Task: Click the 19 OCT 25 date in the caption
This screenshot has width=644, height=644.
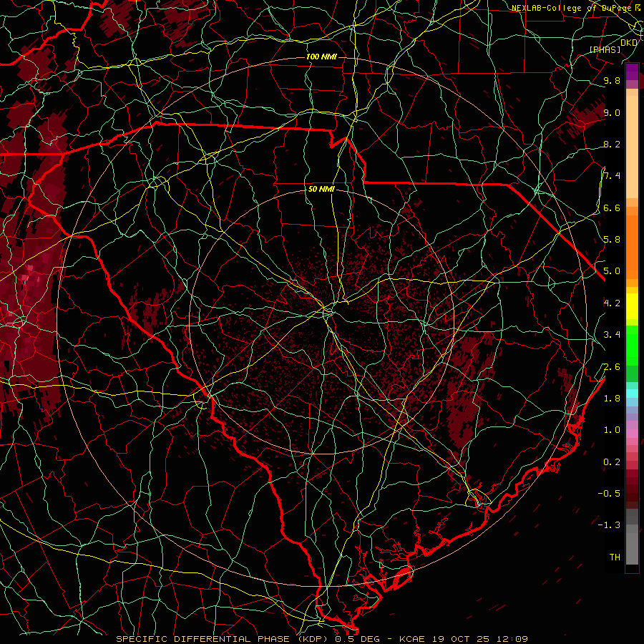Action: [x=462, y=639]
